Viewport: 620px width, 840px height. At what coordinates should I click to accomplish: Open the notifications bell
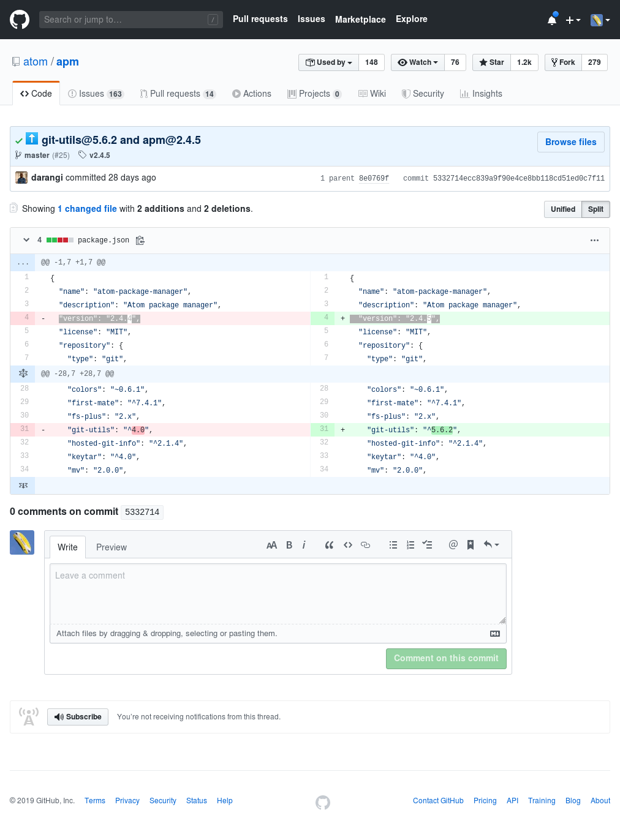click(552, 20)
